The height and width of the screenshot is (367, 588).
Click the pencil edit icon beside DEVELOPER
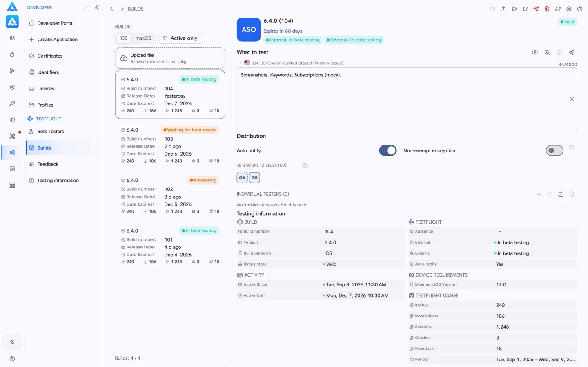coord(86,7)
